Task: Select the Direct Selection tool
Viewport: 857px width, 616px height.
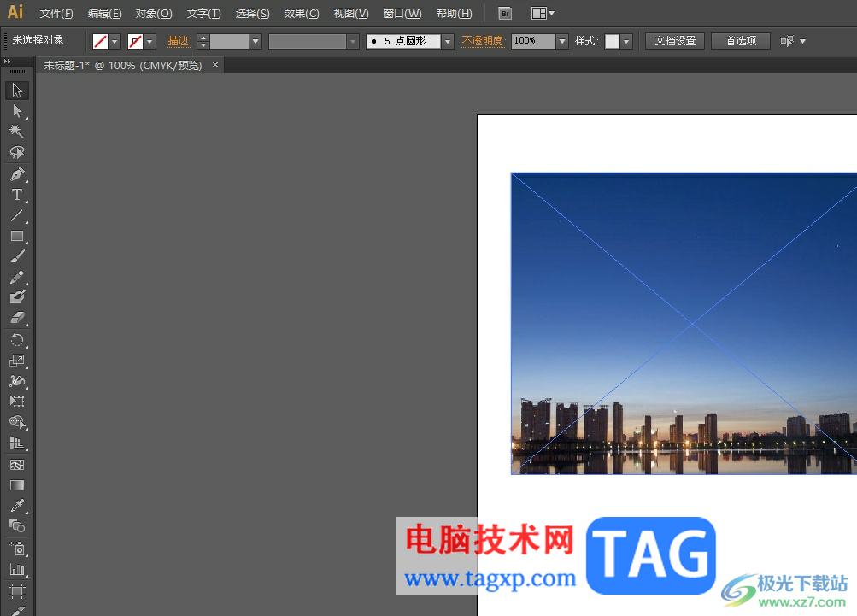Action: [x=17, y=111]
